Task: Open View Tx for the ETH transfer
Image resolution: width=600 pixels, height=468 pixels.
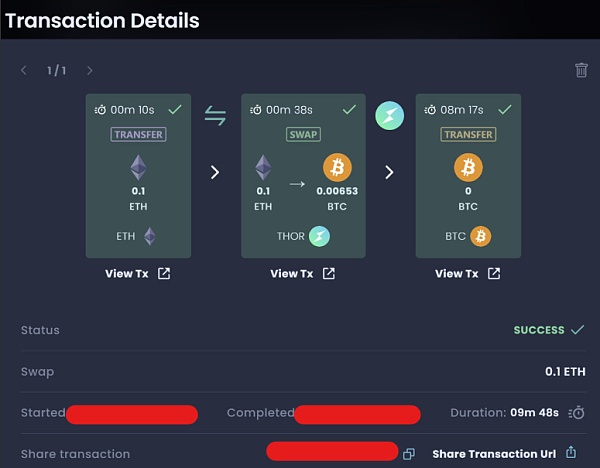Action: pyautogui.click(x=138, y=274)
